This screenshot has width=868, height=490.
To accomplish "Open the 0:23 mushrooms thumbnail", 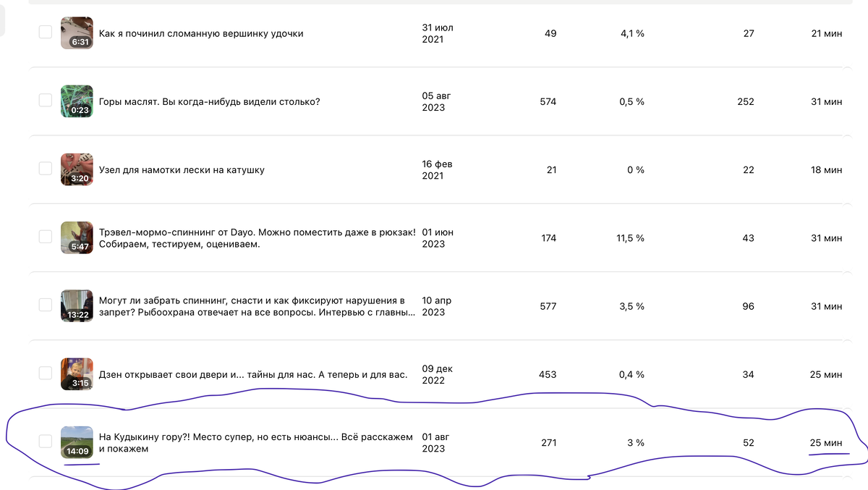I will click(x=77, y=101).
